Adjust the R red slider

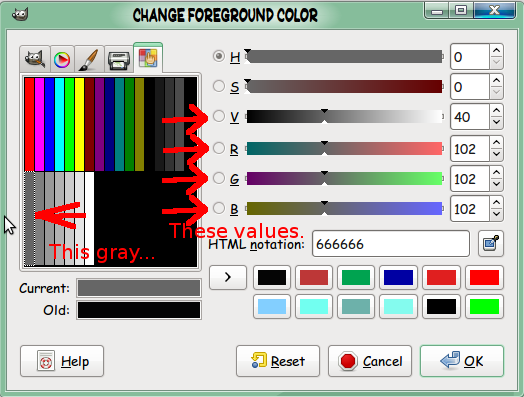(345, 148)
